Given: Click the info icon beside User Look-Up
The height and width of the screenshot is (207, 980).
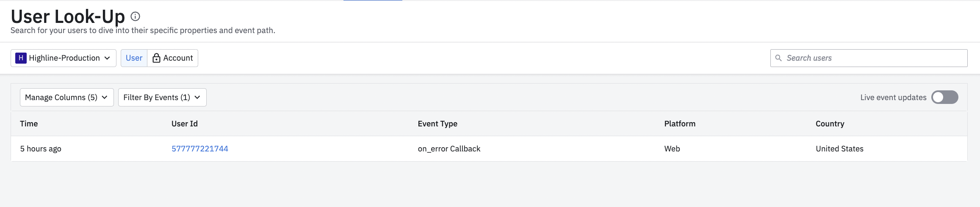Looking at the screenshot, I should click(x=135, y=17).
